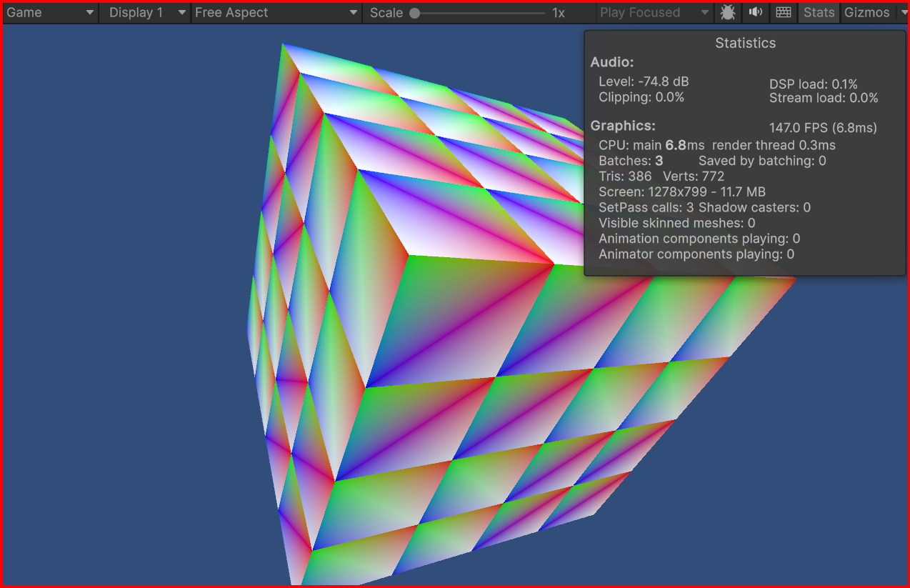Toggle the Unity shortcuts keyboard icon
The height and width of the screenshot is (588, 910).
pyautogui.click(x=784, y=13)
